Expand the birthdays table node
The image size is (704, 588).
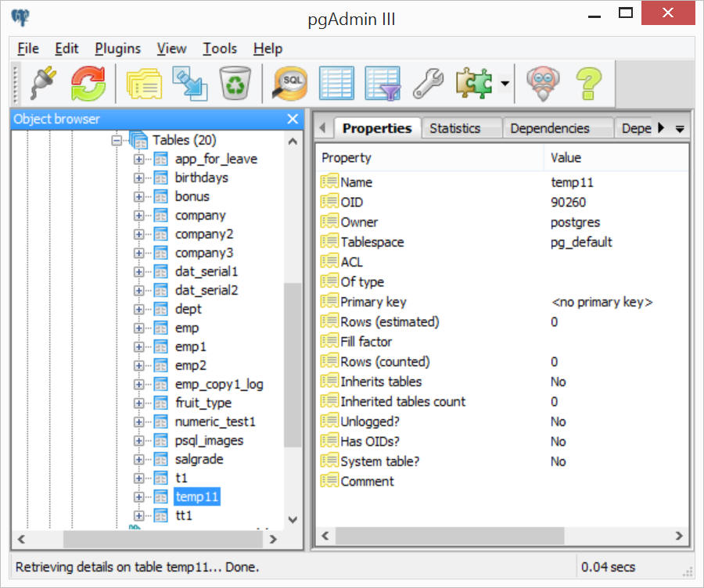pyautogui.click(x=138, y=178)
